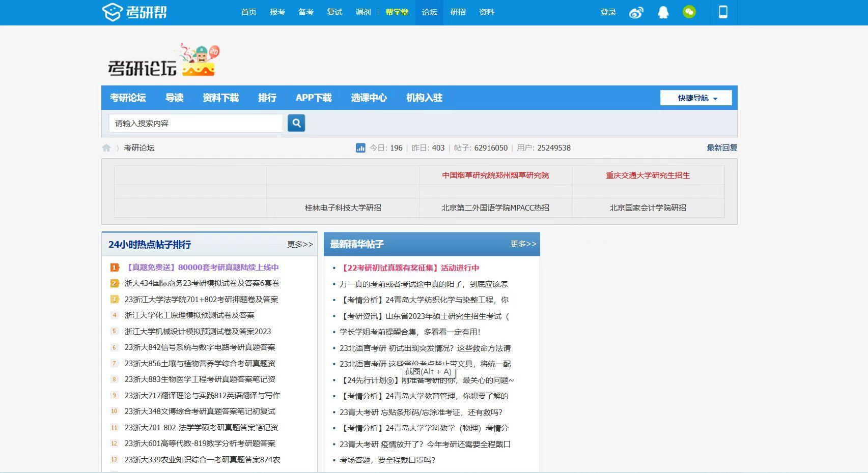Click the green WeChat icon
The height and width of the screenshot is (473, 868).
689,12
